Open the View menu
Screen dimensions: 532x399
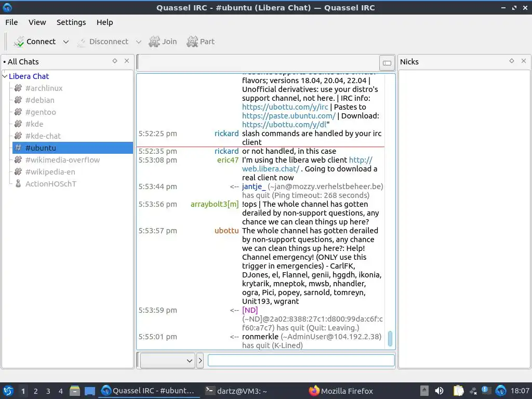[37, 22]
